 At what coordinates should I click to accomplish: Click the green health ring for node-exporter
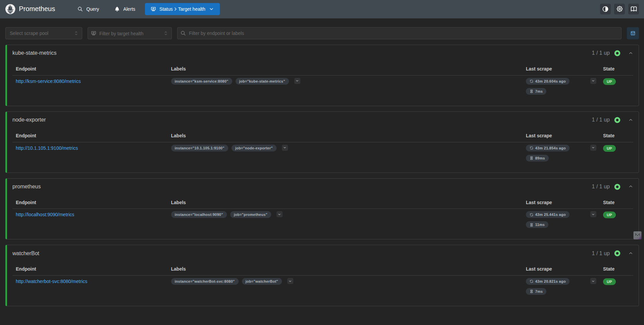tap(617, 120)
